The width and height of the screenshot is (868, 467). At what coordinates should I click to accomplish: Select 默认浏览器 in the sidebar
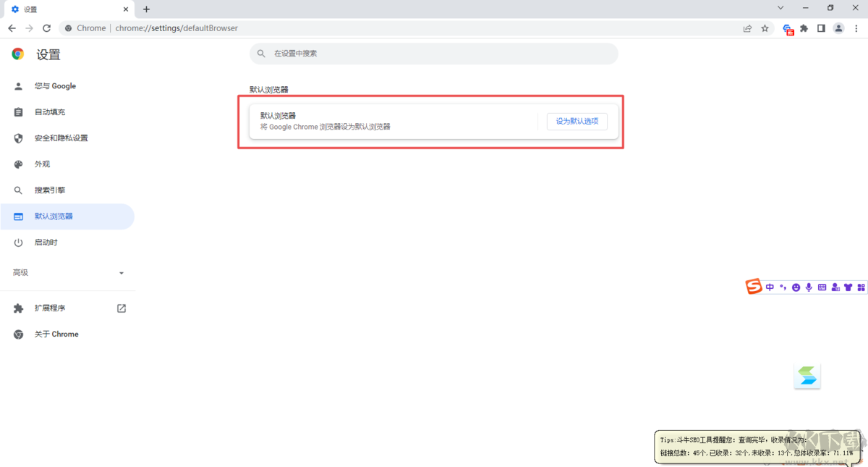click(x=54, y=216)
